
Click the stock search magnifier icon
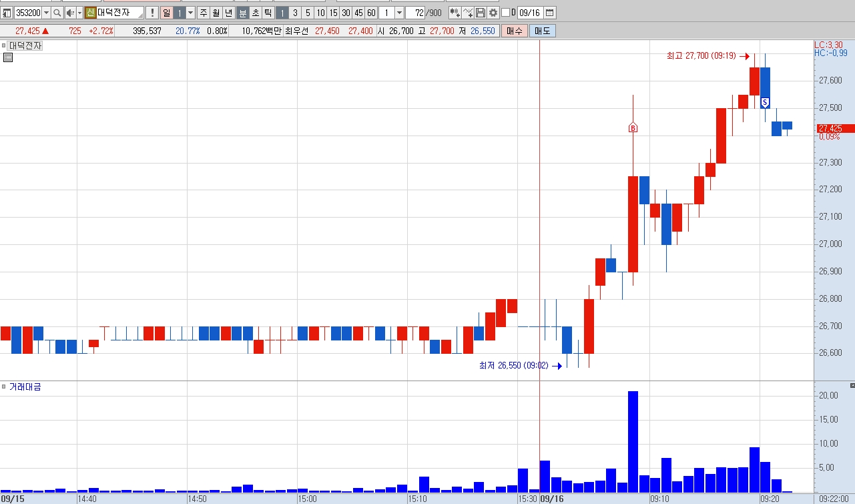(x=57, y=13)
